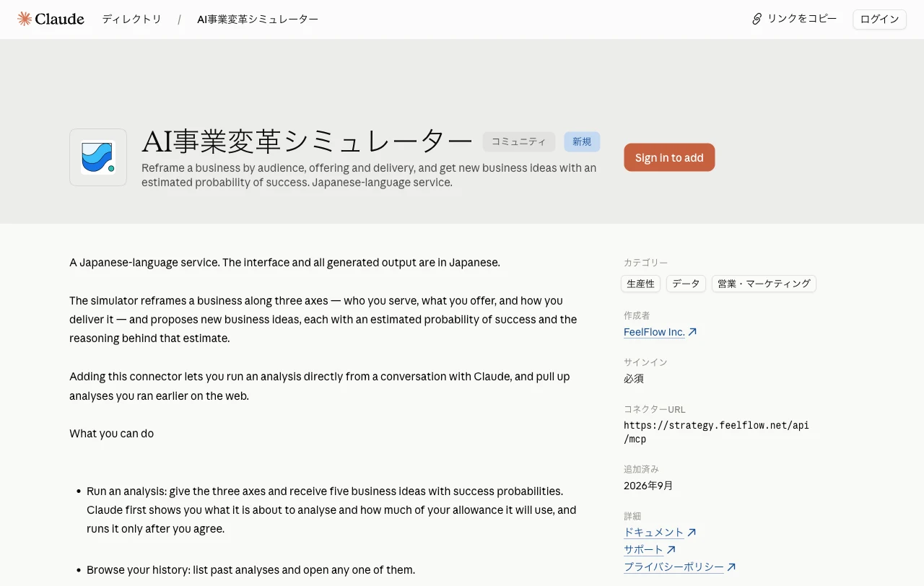Click the Claude logo in header
Viewport: 924px width, 586px height.
tap(51, 19)
